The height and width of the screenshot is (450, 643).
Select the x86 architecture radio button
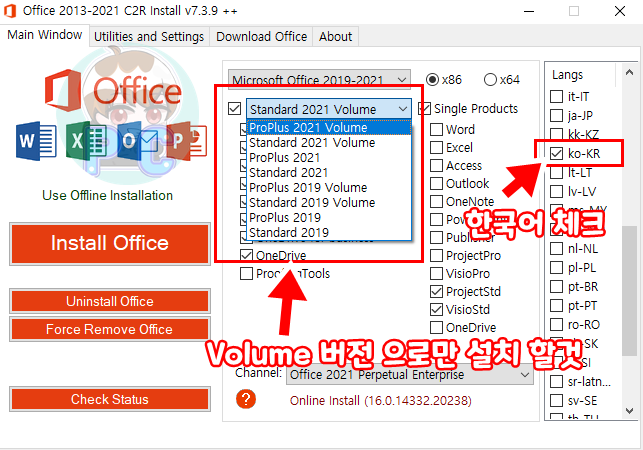tap(432, 80)
